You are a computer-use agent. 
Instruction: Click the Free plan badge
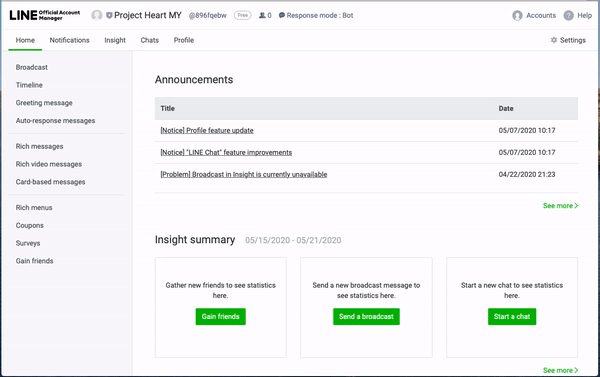coord(243,15)
